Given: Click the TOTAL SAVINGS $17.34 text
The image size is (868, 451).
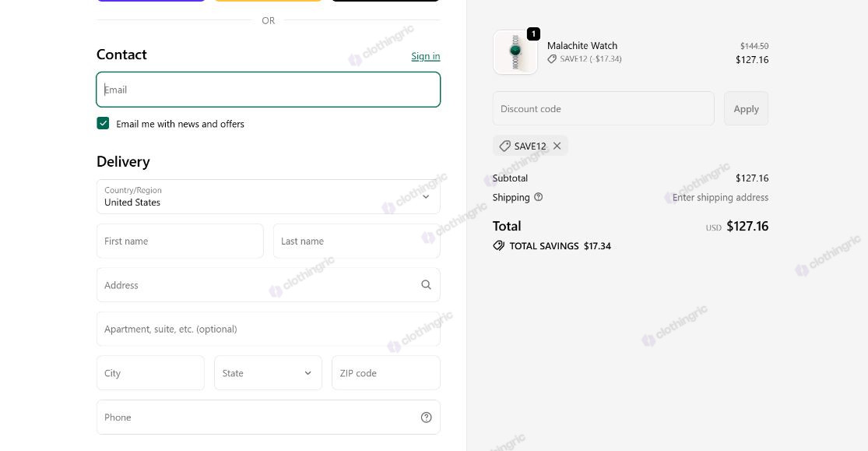Looking at the screenshot, I should pos(561,245).
